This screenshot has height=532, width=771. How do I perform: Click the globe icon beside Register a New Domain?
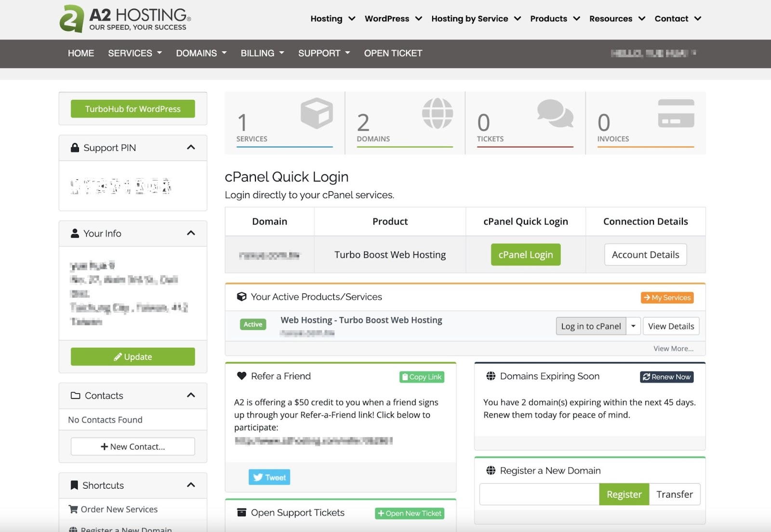[491, 470]
